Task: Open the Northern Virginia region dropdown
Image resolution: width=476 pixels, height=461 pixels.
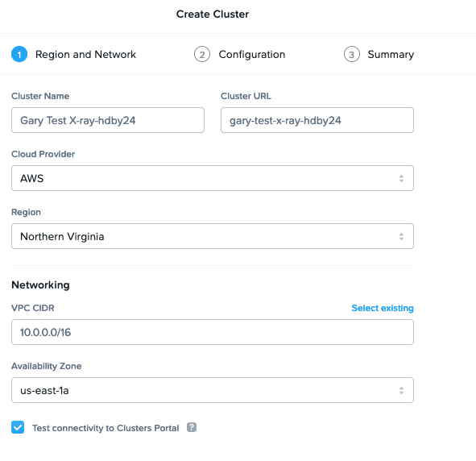Action: [213, 236]
